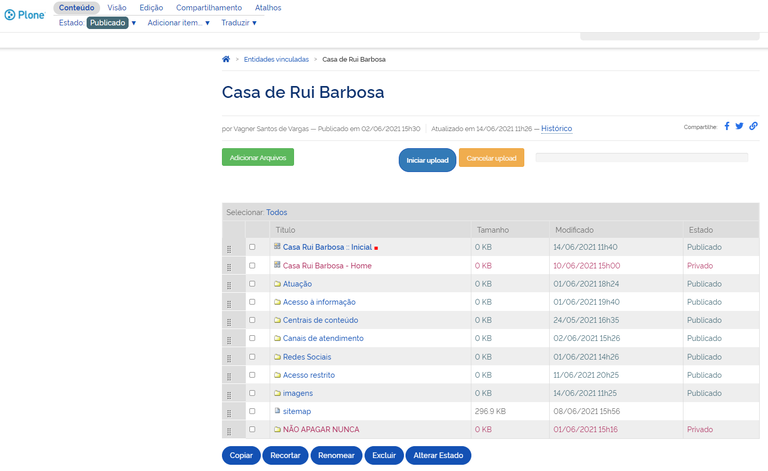768x471 pixels.
Task: Click drag handle of Atuação row
Action: pyautogui.click(x=229, y=285)
